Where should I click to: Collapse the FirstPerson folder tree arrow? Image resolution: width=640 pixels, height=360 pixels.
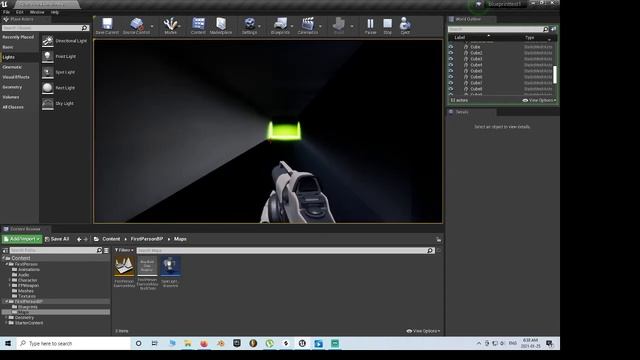7,264
